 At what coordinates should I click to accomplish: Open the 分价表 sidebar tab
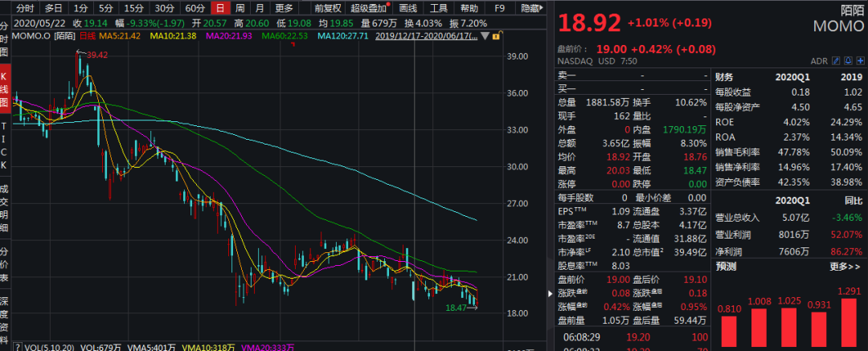tap(5, 263)
